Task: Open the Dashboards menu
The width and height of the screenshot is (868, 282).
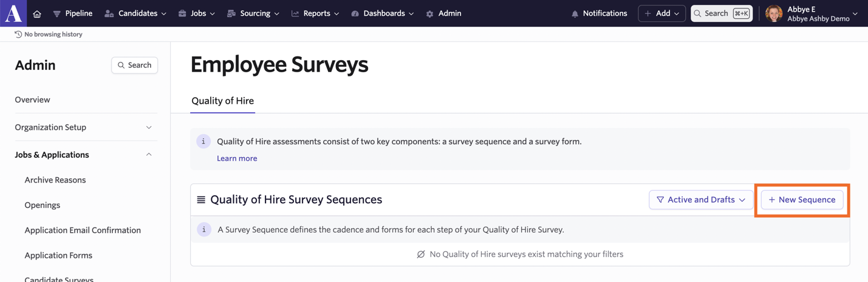Action: pyautogui.click(x=382, y=13)
